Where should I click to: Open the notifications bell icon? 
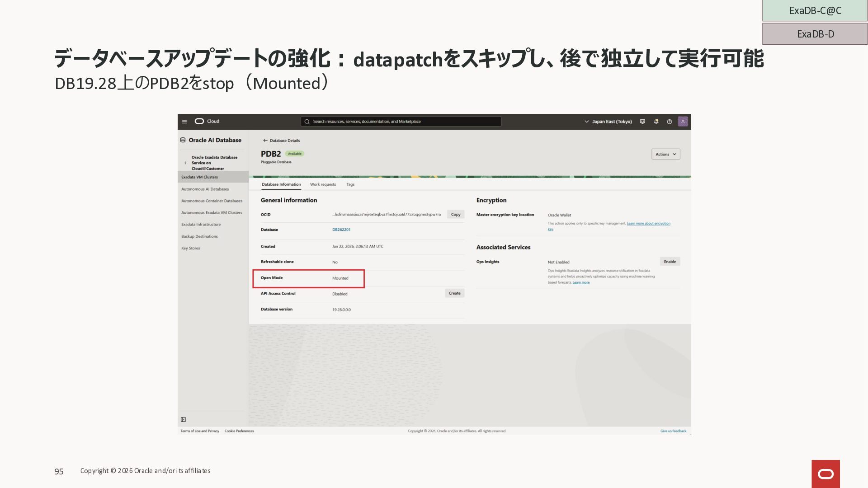pyautogui.click(x=656, y=122)
